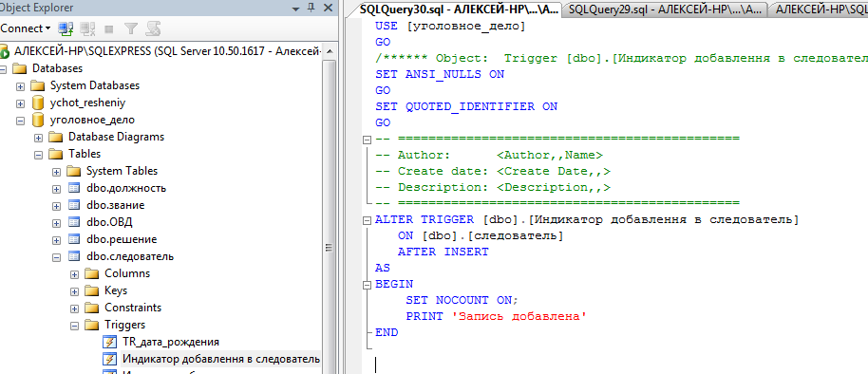Viewport: 868px width, 374px height.
Task: Toggle the Object Explorer auto-hide pin
Action: click(x=311, y=8)
